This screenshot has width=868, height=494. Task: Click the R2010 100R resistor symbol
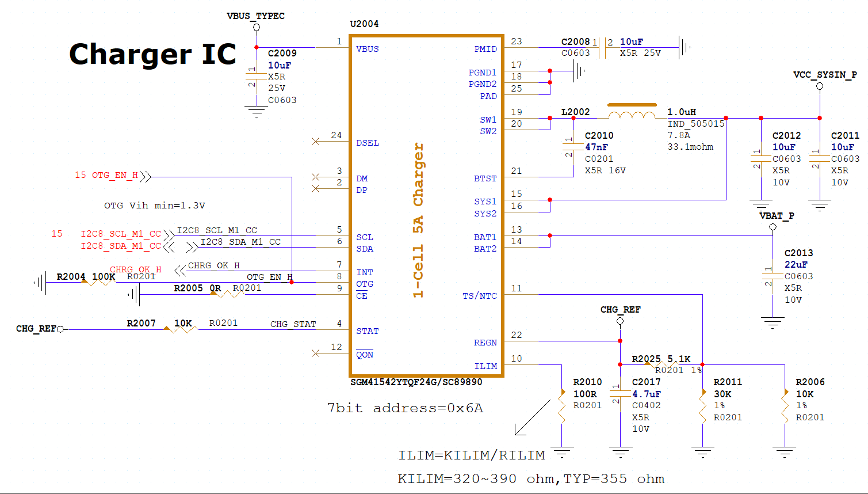coord(562,406)
